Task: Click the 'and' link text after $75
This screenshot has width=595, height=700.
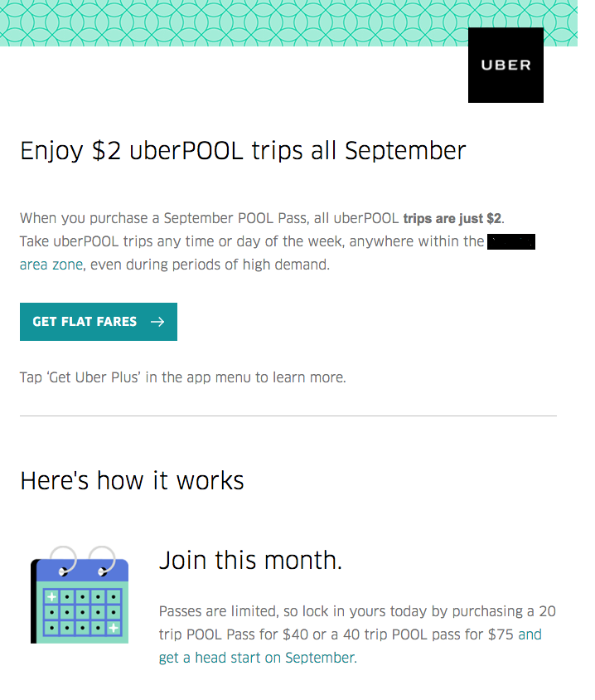Action: pyautogui.click(x=530, y=634)
